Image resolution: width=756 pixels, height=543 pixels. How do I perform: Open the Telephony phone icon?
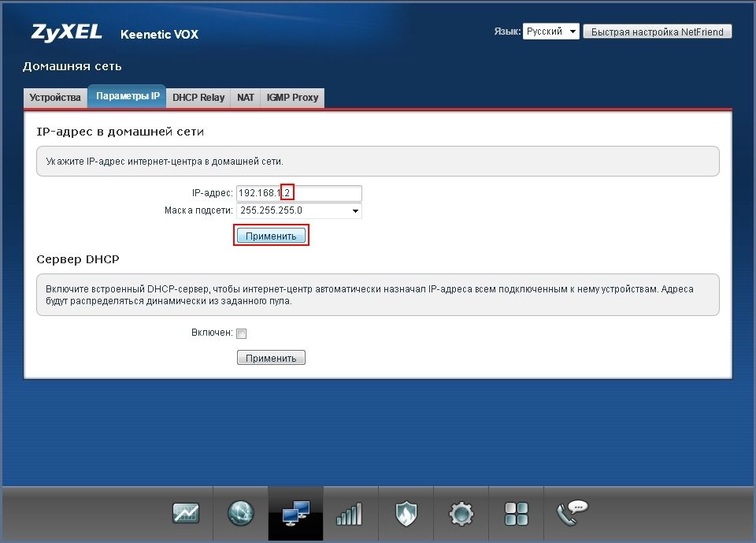tap(572, 514)
